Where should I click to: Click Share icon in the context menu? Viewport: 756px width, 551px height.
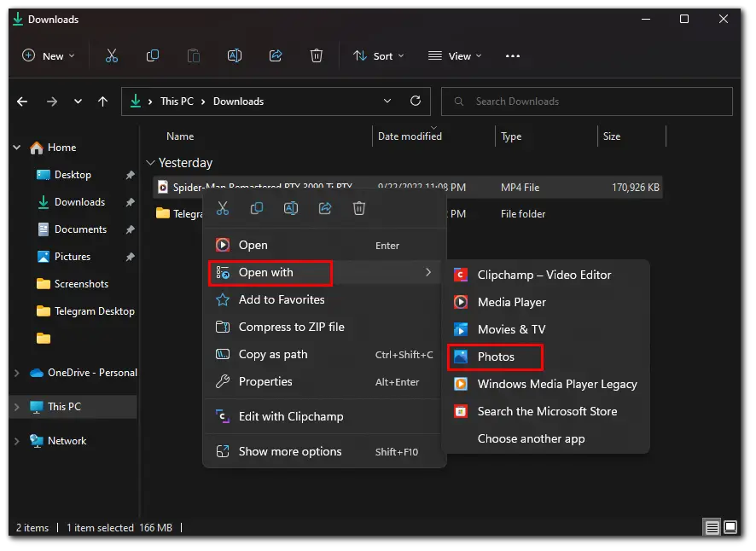pos(325,208)
